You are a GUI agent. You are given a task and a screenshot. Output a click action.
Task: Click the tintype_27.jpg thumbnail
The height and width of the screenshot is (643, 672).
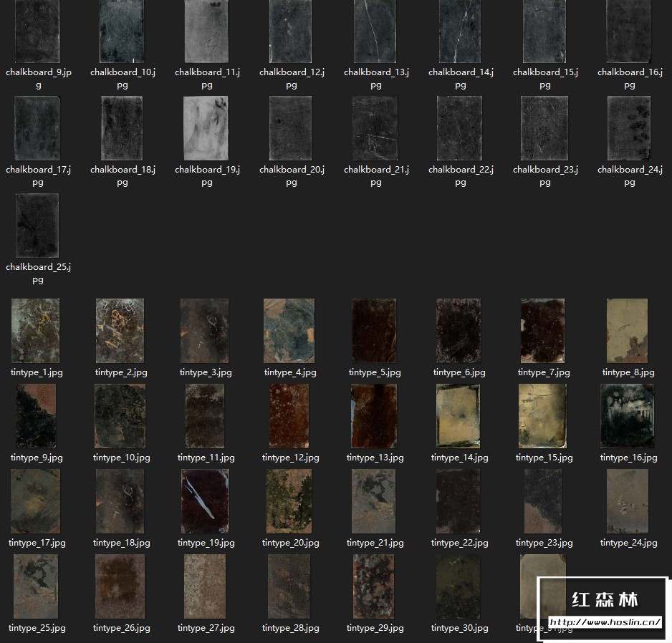point(205,586)
